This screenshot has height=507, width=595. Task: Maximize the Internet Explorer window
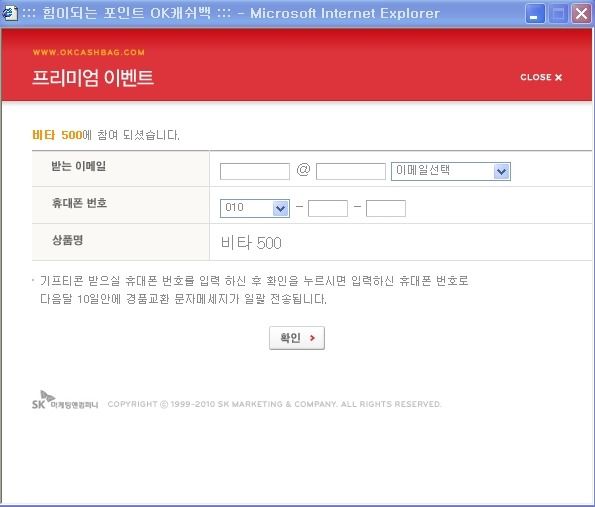[x=559, y=14]
